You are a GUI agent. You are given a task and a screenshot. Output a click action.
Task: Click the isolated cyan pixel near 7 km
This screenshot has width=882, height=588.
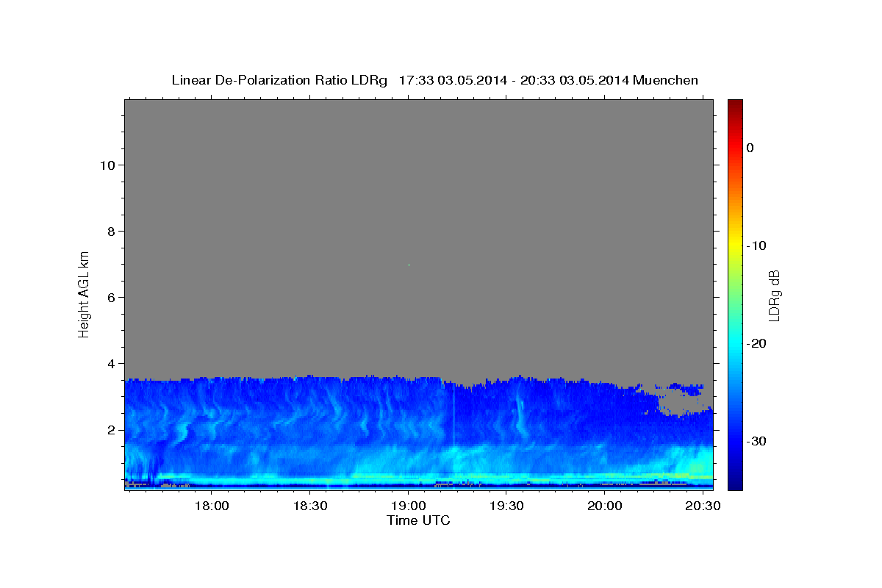pos(409,265)
